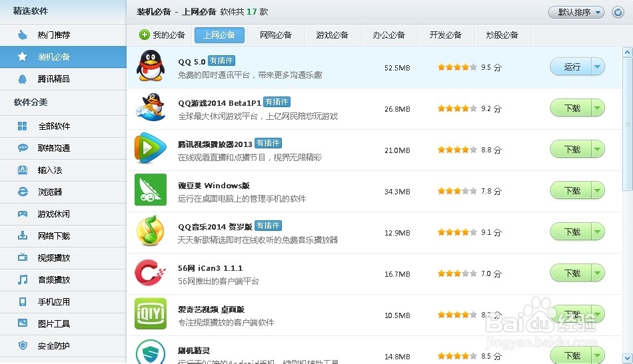This screenshot has width=633, height=364.
Task: Click the scrollbar down arrow
Action: (627, 357)
